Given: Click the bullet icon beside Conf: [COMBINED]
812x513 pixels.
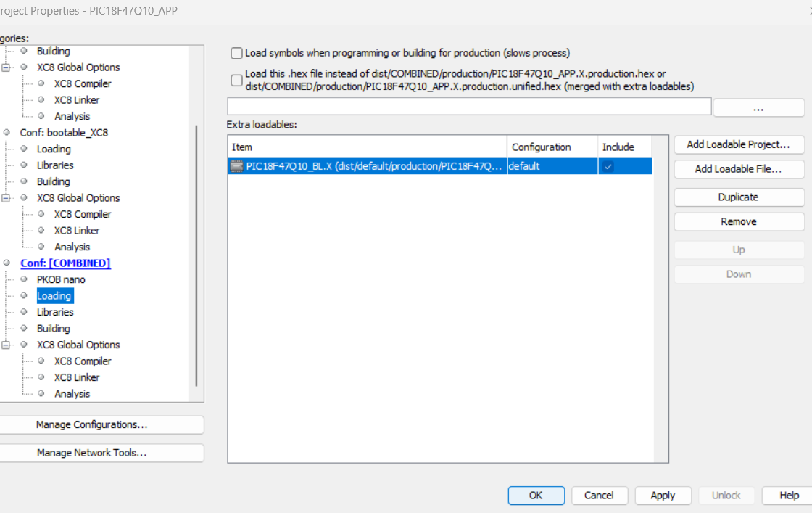Looking at the screenshot, I should [7, 263].
